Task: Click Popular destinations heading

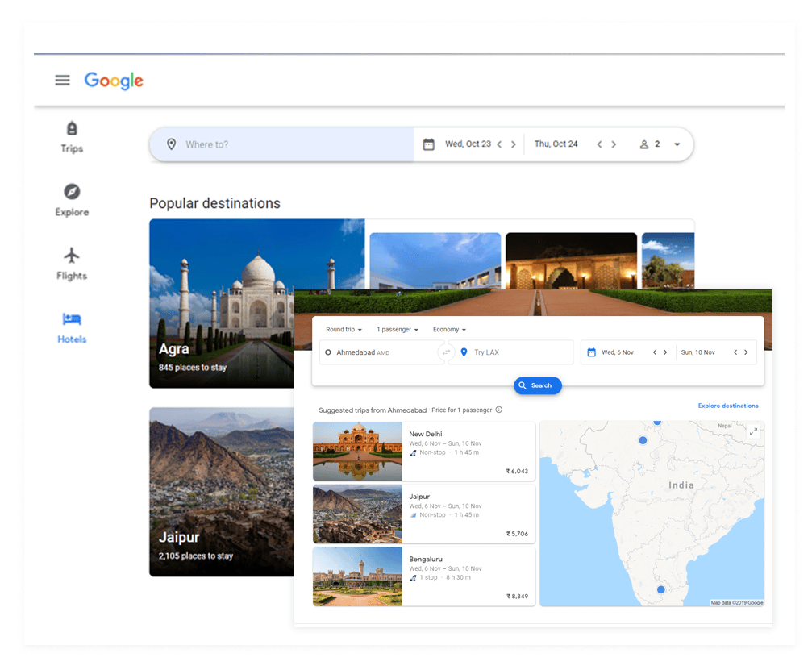Action: 215,203
